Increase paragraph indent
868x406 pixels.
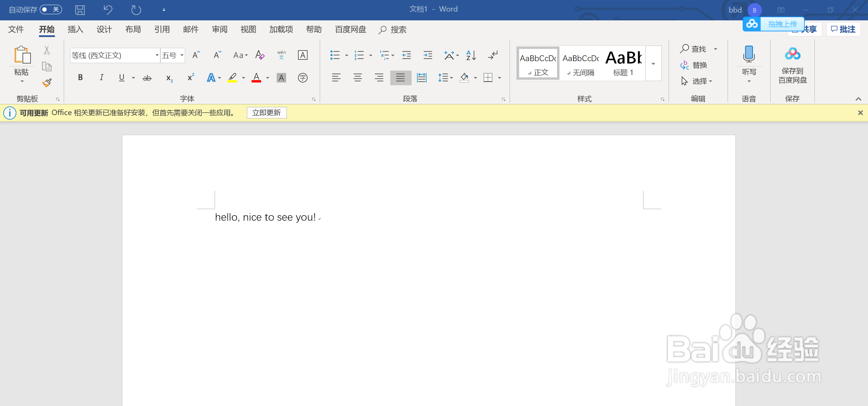pyautogui.click(x=428, y=55)
